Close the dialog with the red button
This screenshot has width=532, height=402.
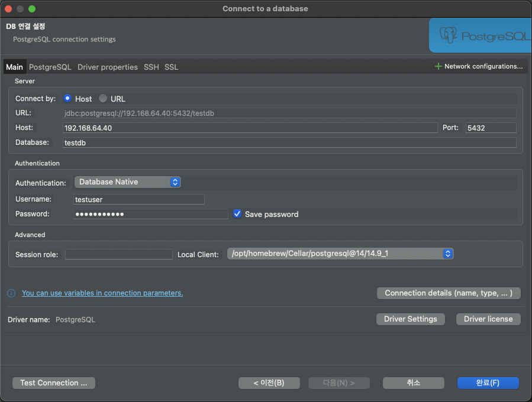tap(8, 9)
